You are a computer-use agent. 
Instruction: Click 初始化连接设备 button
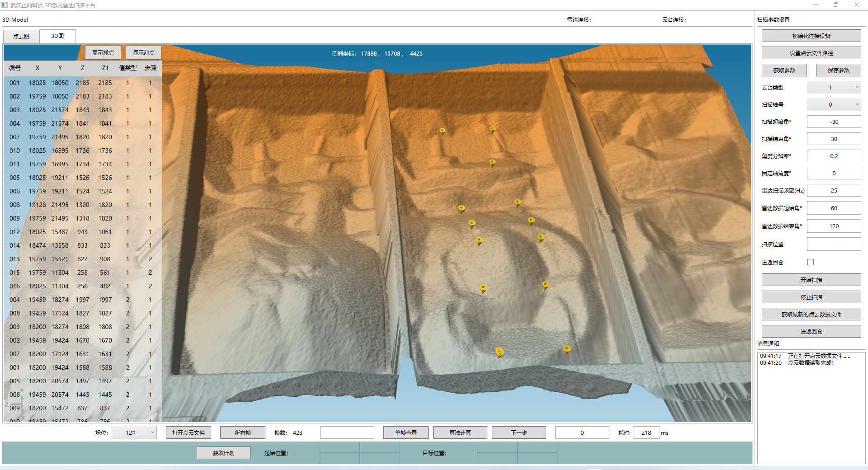coord(811,36)
